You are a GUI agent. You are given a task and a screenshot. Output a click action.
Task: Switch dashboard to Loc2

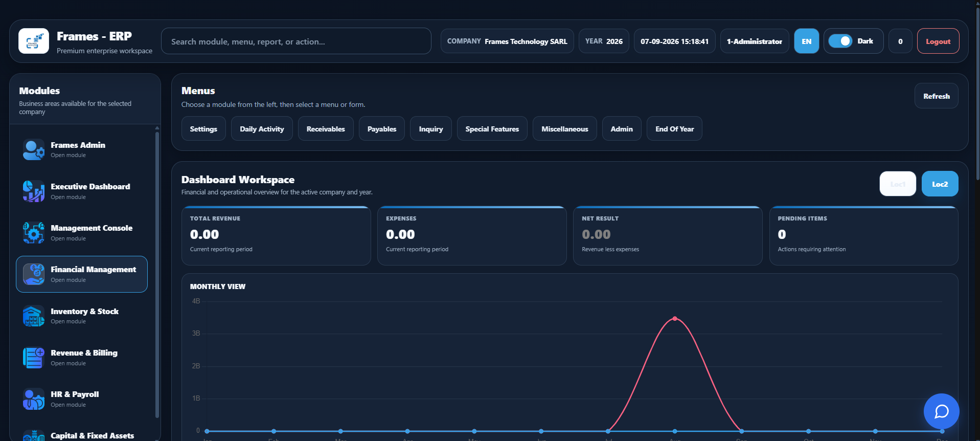coord(940,184)
